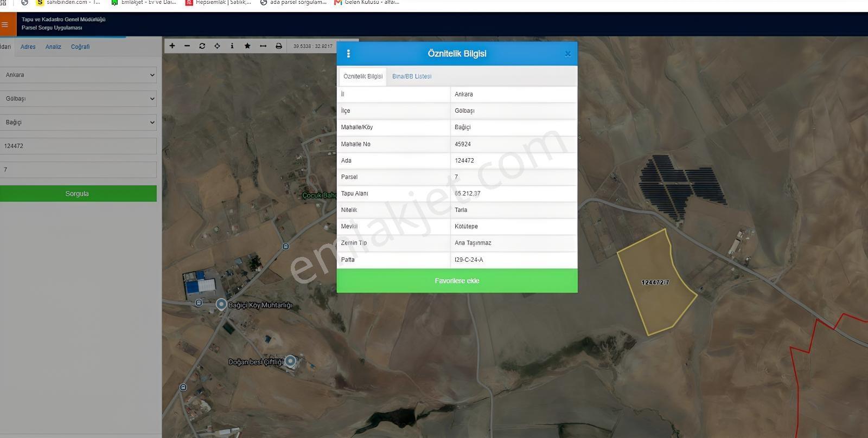Click the refresh map icon

tap(202, 46)
